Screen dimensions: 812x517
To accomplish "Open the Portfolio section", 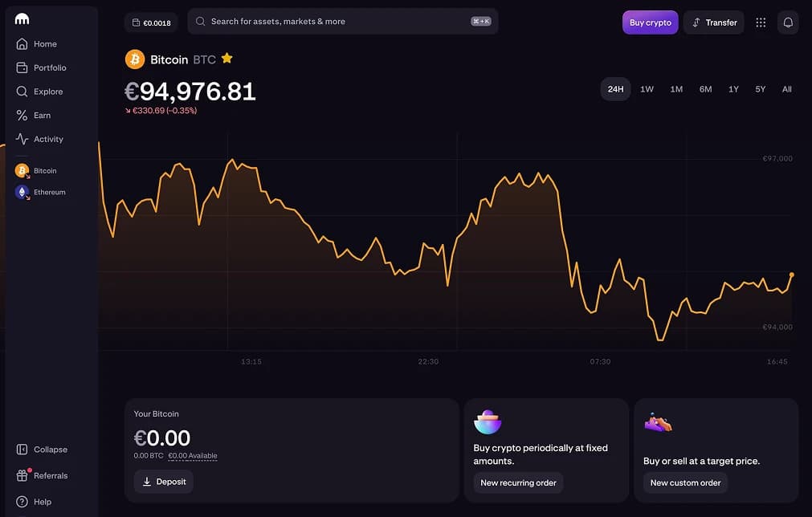I will (x=41, y=67).
